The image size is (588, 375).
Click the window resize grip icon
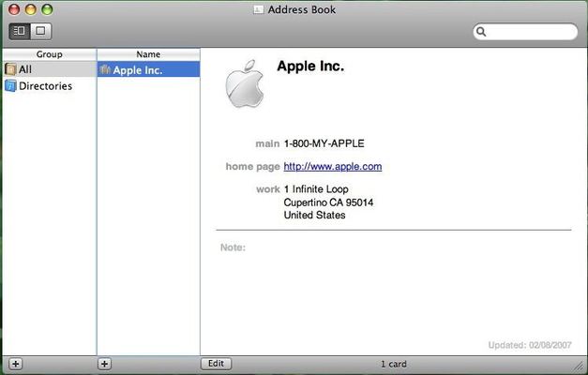click(x=579, y=366)
